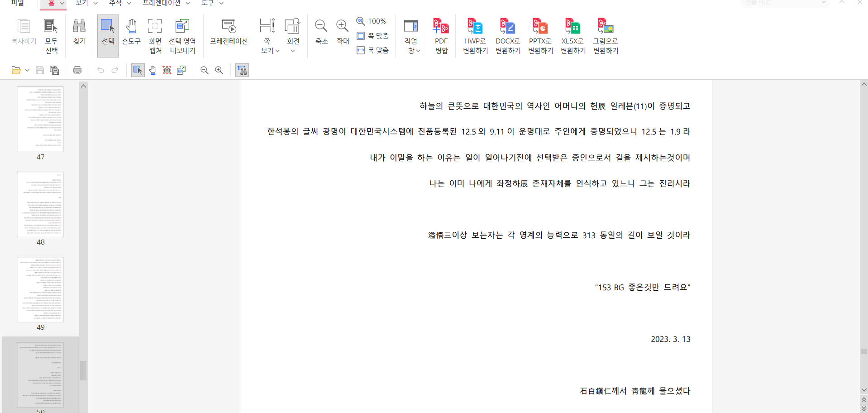Image resolution: width=868 pixels, height=413 pixels.
Task: Click the PDF 병합 merge icon
Action: [x=441, y=36]
